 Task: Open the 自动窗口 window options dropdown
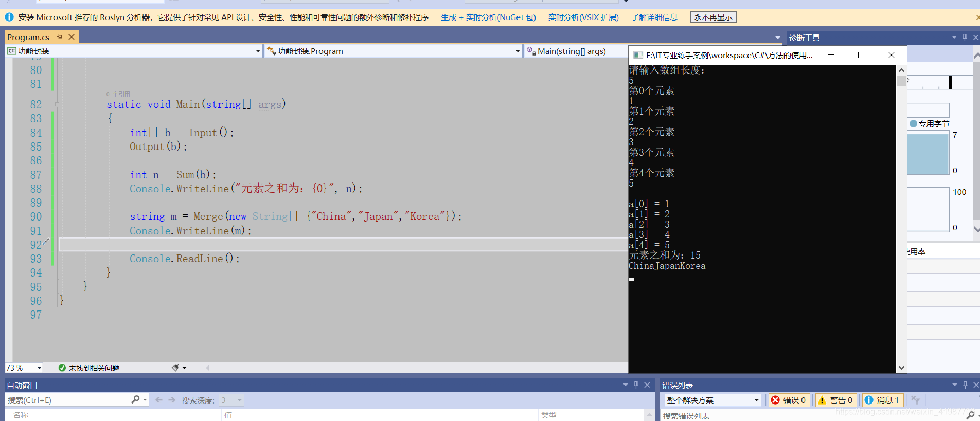(x=626, y=385)
